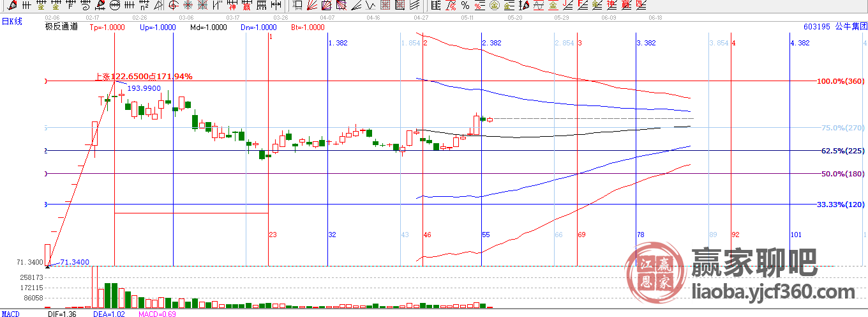This screenshot has width=868, height=317.
Task: Select the red percent retracement lines tool
Action: click(479, 5)
